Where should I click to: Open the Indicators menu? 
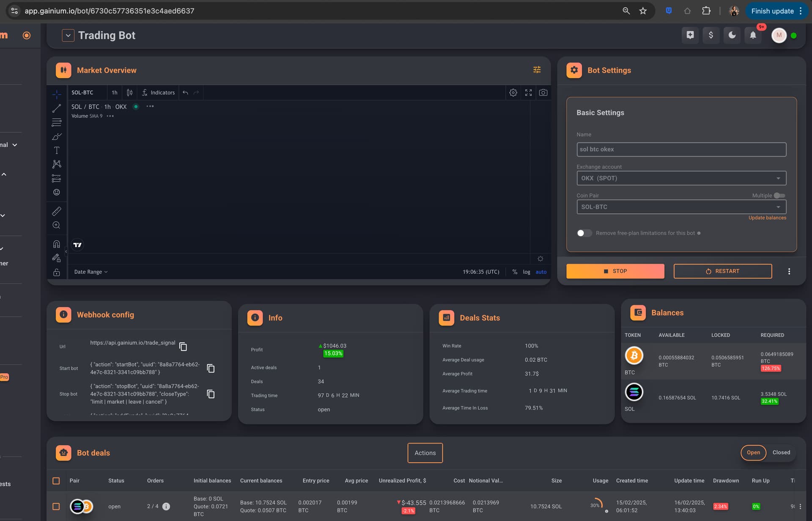coord(159,93)
